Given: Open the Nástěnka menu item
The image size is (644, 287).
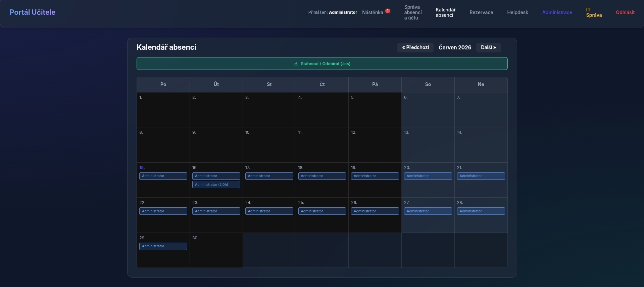Looking at the screenshot, I should pyautogui.click(x=373, y=12).
